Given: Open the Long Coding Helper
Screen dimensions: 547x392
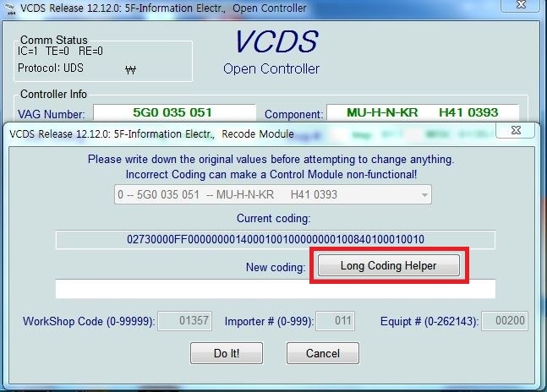Looking at the screenshot, I should click(x=389, y=265).
